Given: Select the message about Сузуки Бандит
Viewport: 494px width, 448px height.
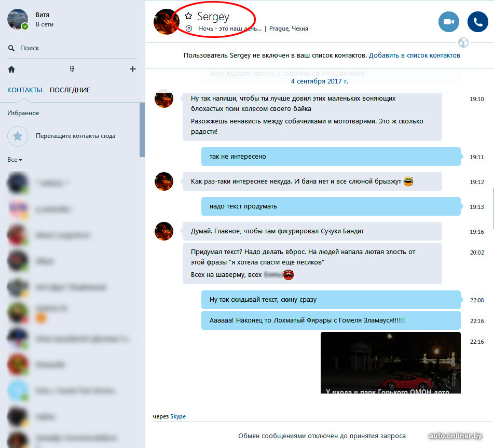Looking at the screenshot, I should tap(312, 231).
